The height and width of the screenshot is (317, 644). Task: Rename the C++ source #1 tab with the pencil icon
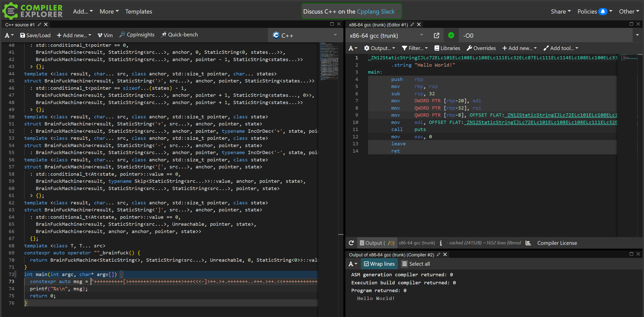39,25
